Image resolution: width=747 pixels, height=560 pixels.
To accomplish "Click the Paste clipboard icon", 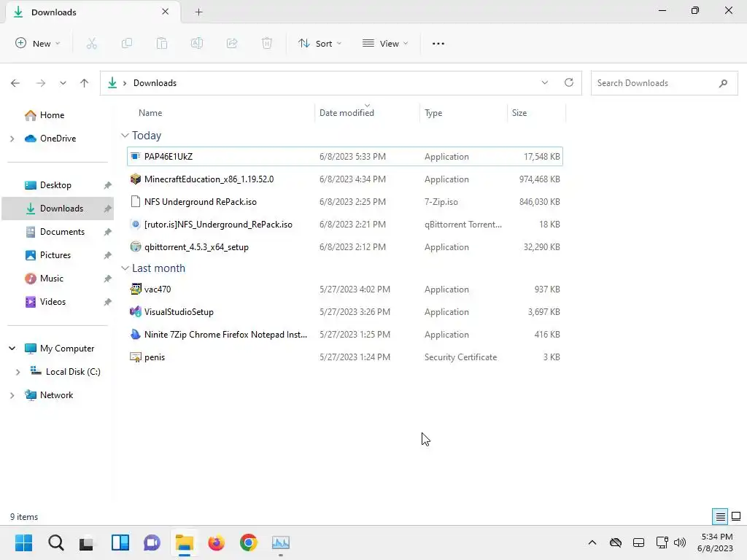I will pos(162,43).
